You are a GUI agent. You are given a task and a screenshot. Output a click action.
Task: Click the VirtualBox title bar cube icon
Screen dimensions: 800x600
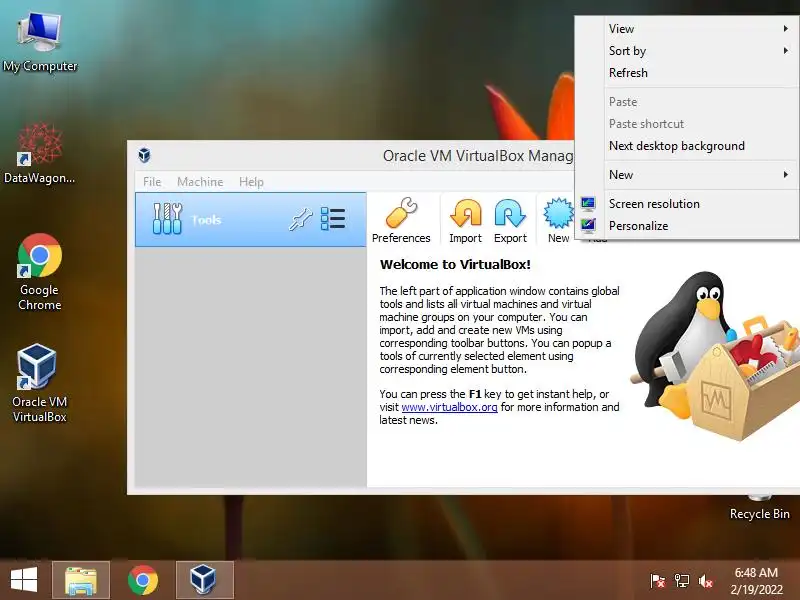click(x=144, y=155)
